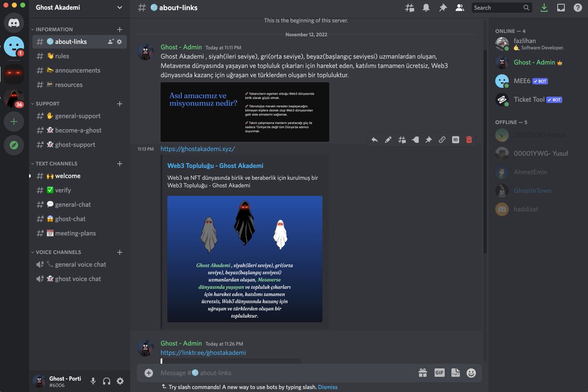588x392 pixels.
Task: Show pinned messages in header
Action: 443,7
